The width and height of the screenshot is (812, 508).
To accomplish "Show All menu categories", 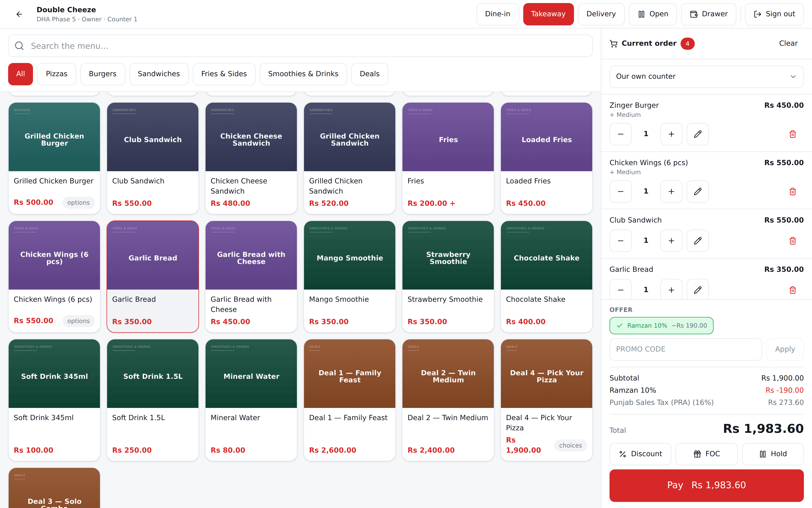I will click(x=21, y=74).
